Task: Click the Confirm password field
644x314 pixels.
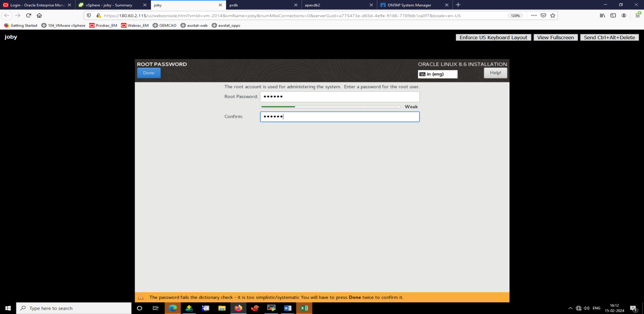Action: coord(340,117)
